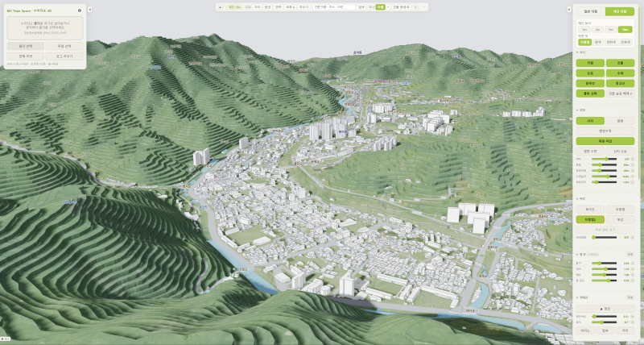Choose 흰색 side color
This screenshot has width=644, height=345.
pyautogui.click(x=598, y=43)
